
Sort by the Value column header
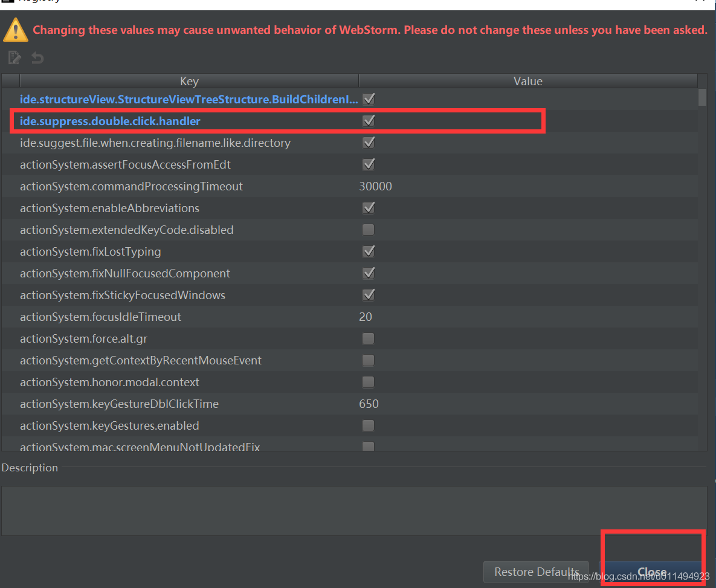pos(528,81)
